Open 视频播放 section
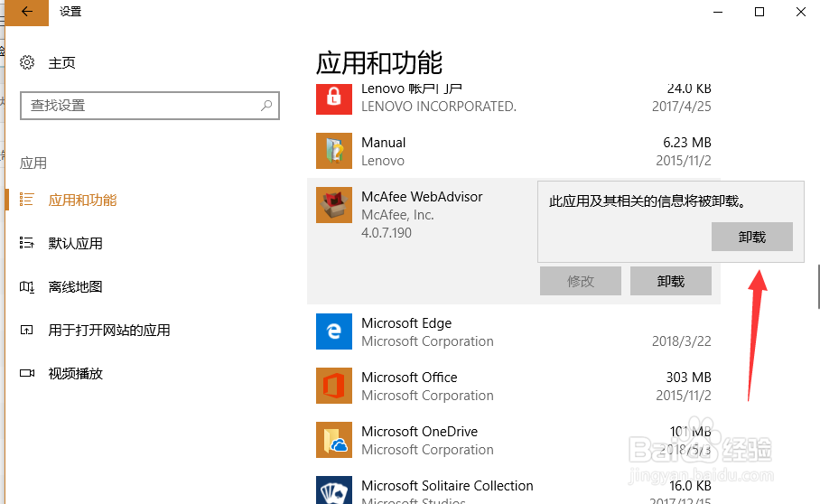820x504 pixels. (x=75, y=373)
